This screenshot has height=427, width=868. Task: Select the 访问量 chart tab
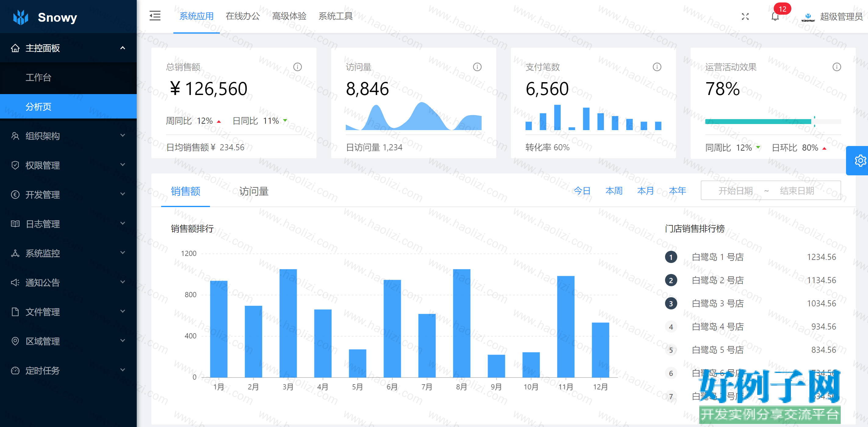254,191
